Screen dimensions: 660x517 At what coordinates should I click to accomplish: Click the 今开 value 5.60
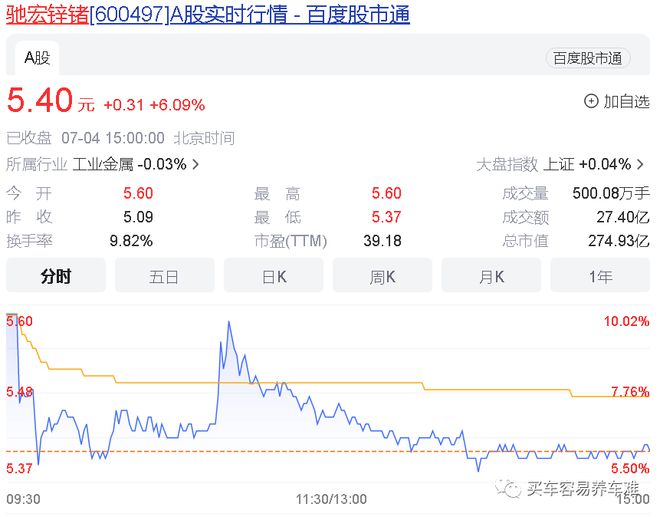[138, 193]
